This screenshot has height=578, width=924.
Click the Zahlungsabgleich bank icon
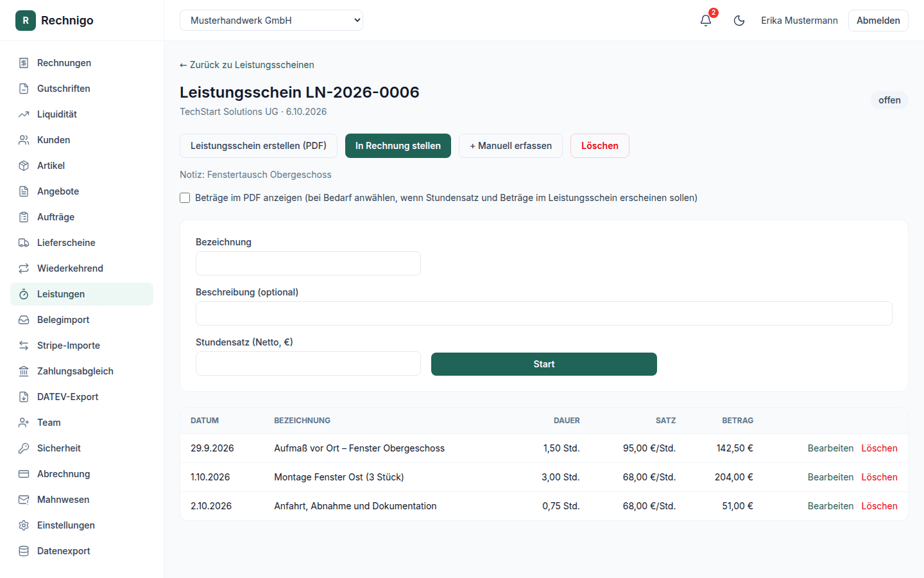pos(24,371)
